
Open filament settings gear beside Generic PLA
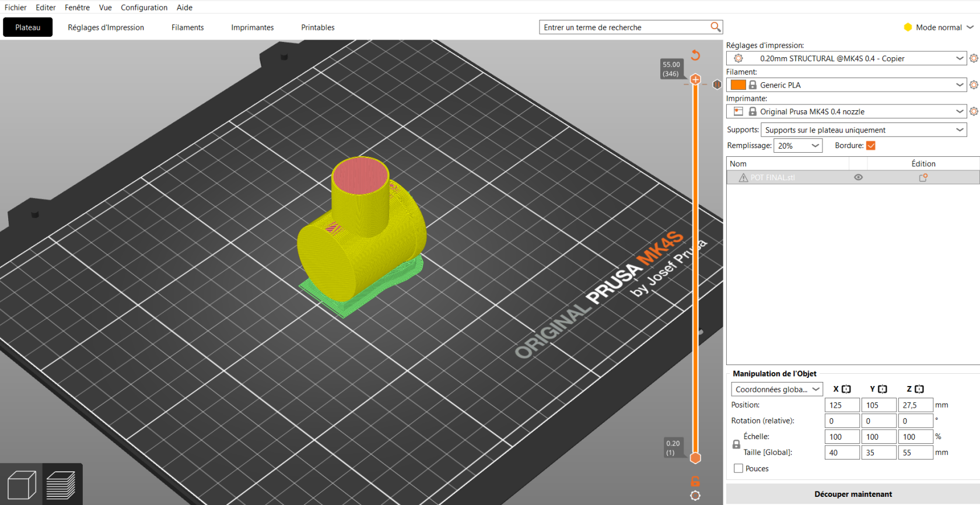tap(974, 85)
